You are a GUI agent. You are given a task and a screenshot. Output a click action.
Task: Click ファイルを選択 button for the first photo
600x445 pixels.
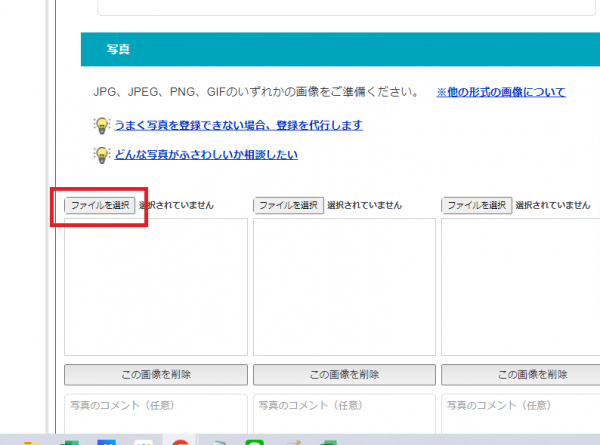100,205
